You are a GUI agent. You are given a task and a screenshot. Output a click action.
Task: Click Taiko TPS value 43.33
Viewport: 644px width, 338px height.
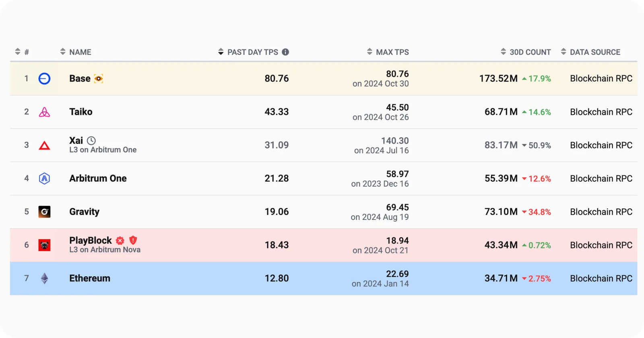point(277,112)
